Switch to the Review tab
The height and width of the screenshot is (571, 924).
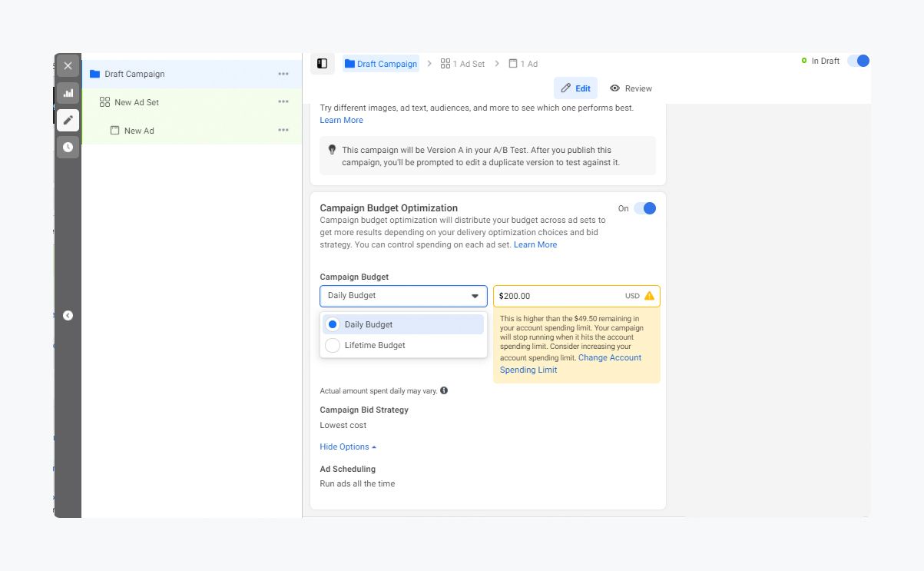coord(631,88)
